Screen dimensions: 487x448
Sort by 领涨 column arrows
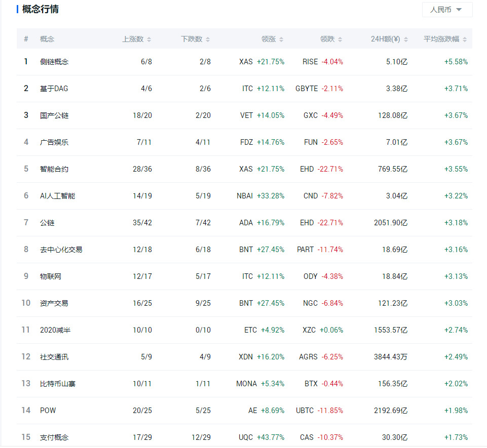pos(281,39)
